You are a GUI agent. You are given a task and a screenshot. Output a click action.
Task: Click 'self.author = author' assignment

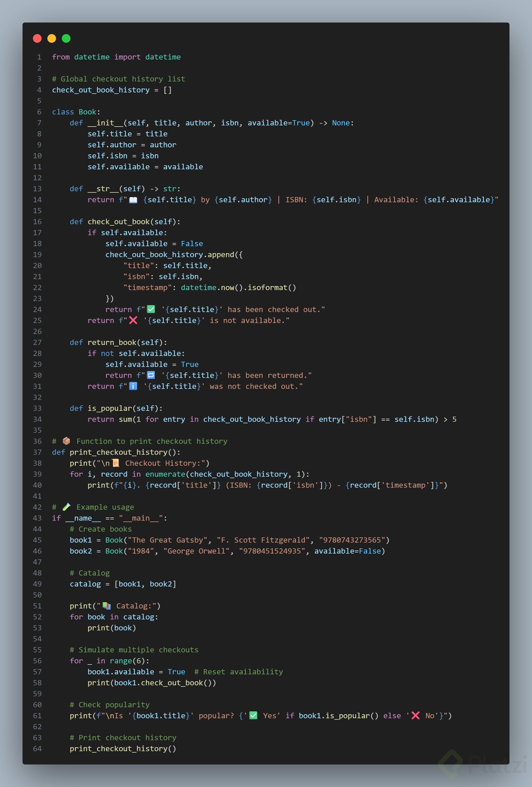coord(132,144)
